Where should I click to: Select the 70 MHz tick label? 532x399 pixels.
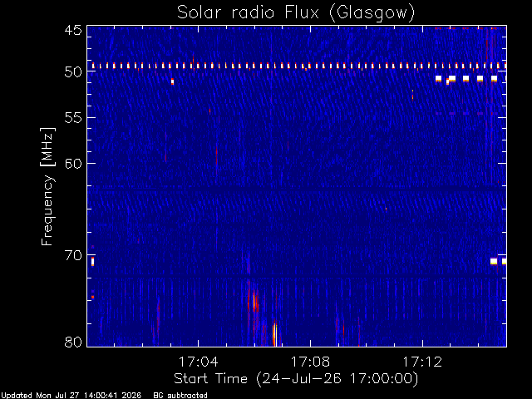coord(73,255)
